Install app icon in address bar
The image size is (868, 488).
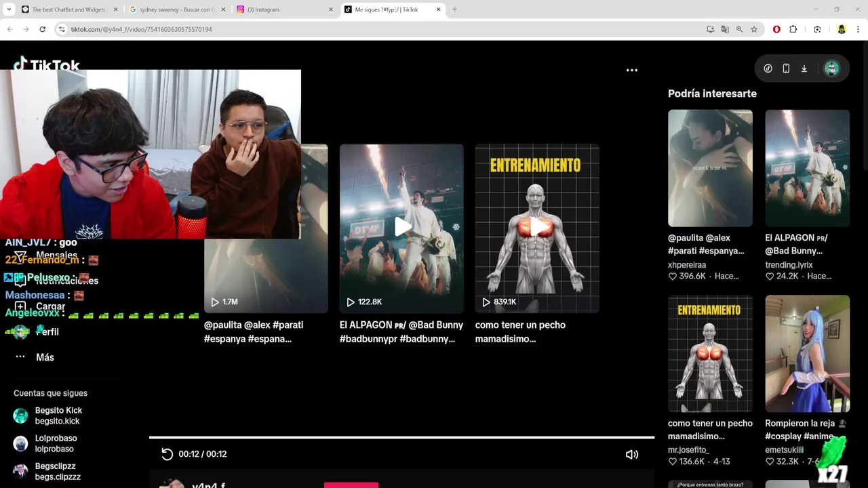pyautogui.click(x=710, y=29)
